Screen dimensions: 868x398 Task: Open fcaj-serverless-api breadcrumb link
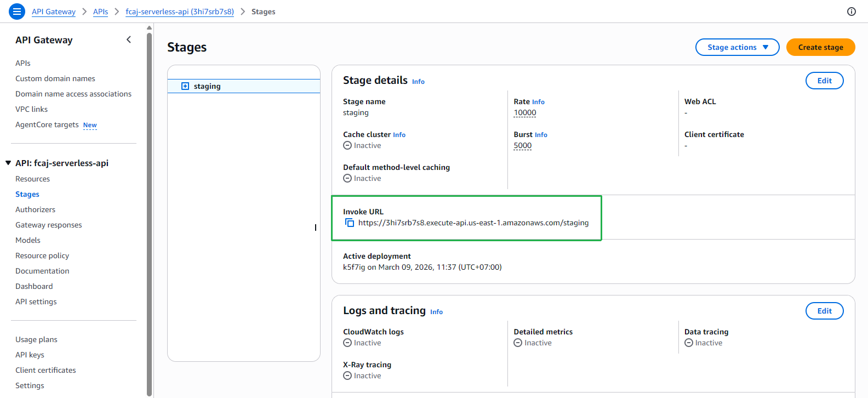[x=180, y=12]
